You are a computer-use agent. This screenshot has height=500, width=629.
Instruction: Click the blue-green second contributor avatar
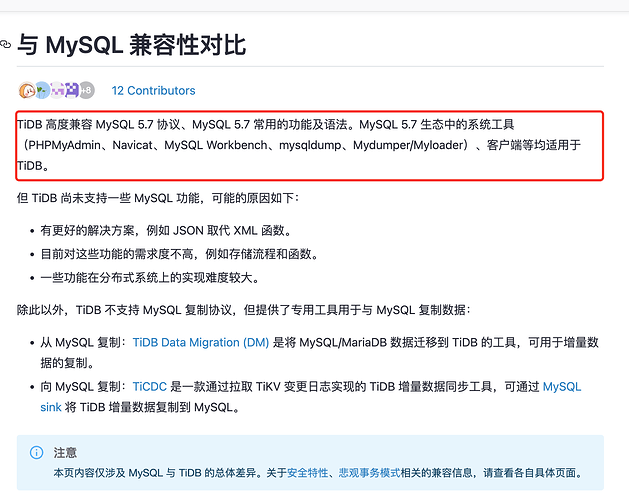coord(41,90)
